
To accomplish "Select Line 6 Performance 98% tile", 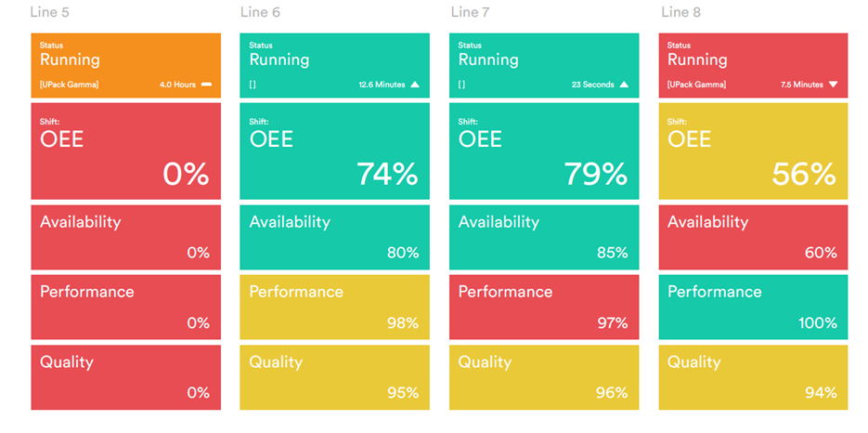I will [334, 307].
